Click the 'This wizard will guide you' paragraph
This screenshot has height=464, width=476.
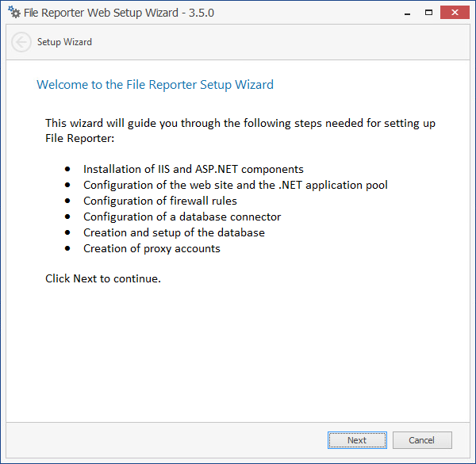click(240, 130)
